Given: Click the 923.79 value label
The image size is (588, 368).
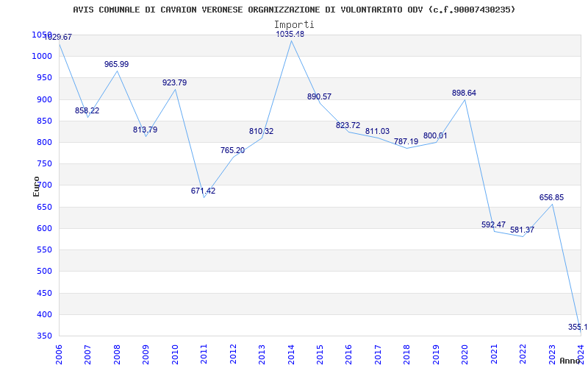Looking at the screenshot, I should [x=174, y=82].
